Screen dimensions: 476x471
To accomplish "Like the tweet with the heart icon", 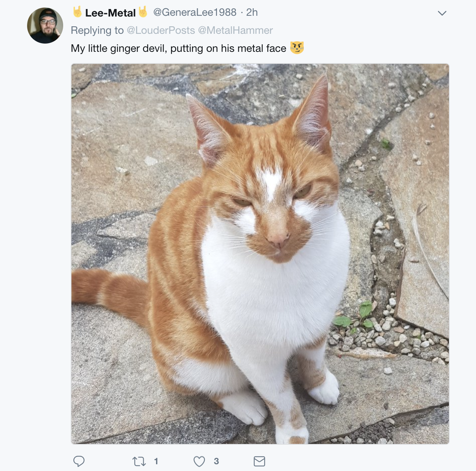I will (x=199, y=461).
